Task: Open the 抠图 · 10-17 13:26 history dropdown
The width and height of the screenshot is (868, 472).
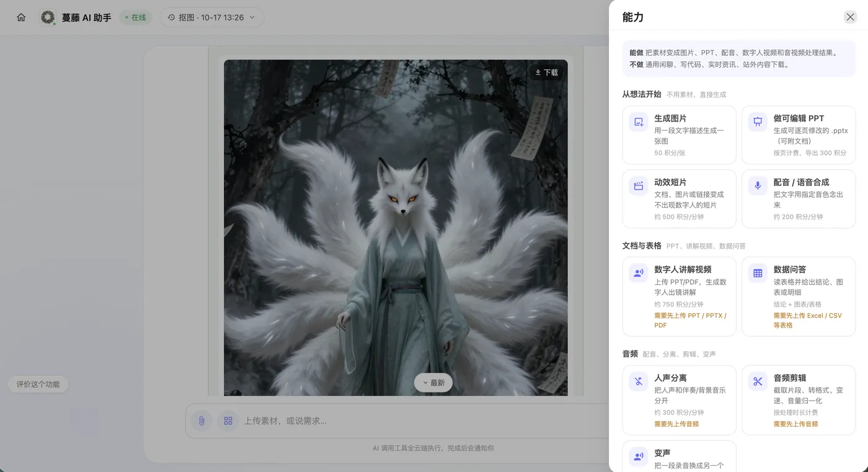Action: pyautogui.click(x=212, y=17)
